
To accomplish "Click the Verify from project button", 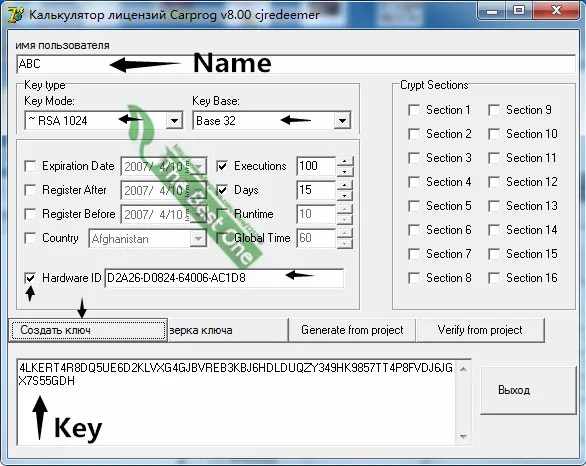I will coord(480,330).
